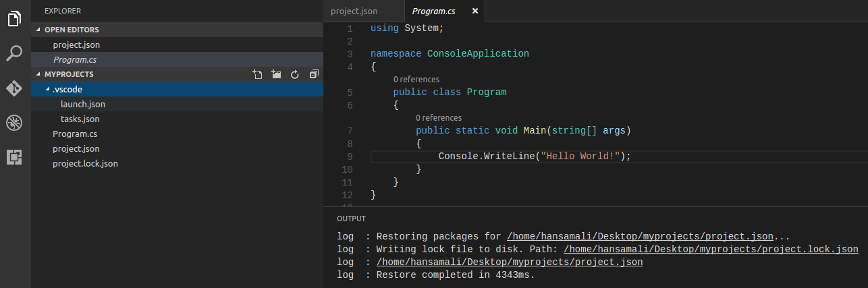The width and height of the screenshot is (868, 288).
Task: Collapse all folders in explorer
Action: tap(314, 74)
